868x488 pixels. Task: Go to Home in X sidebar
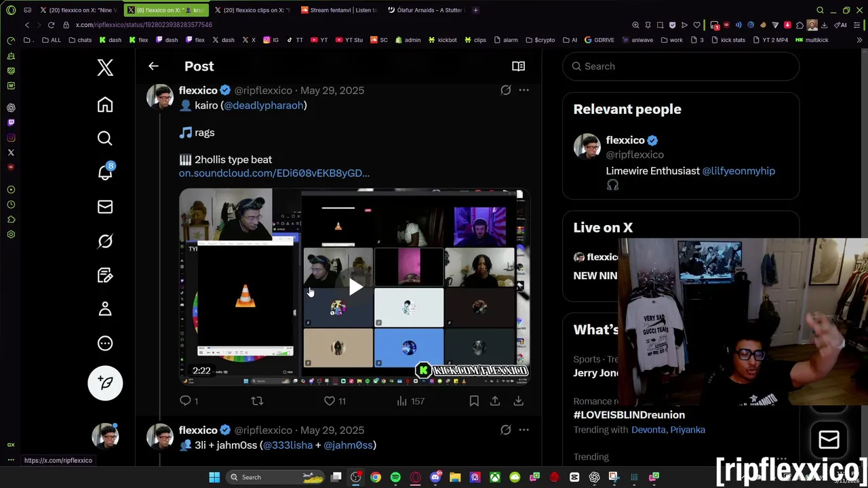pos(105,104)
